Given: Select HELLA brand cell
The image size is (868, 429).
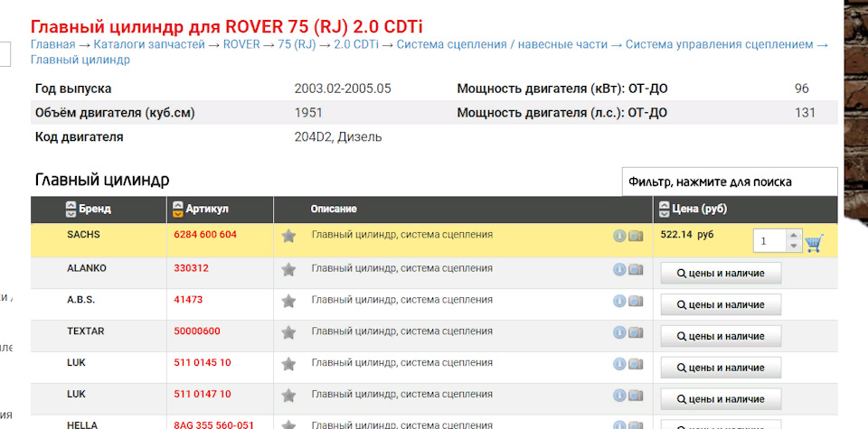Looking at the screenshot, I should click(82, 425).
